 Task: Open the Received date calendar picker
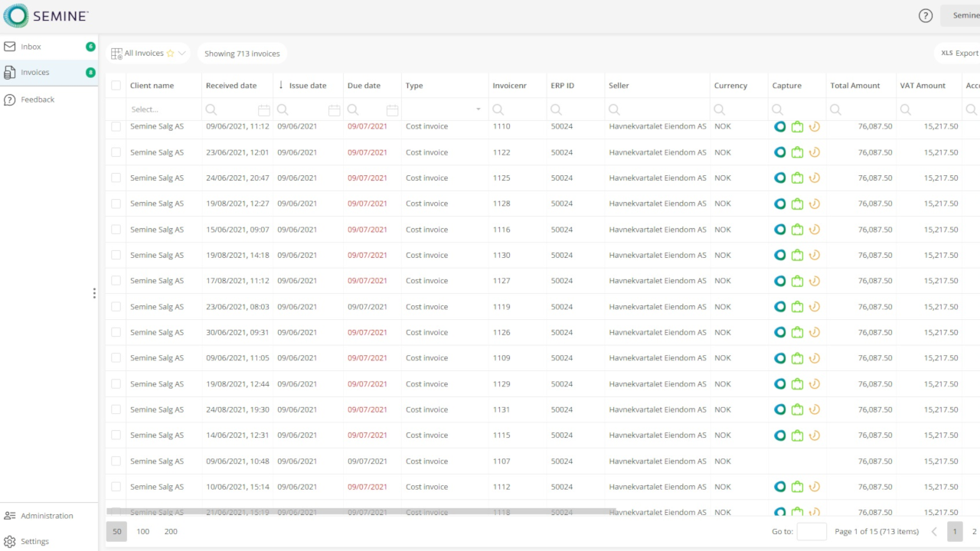point(263,110)
